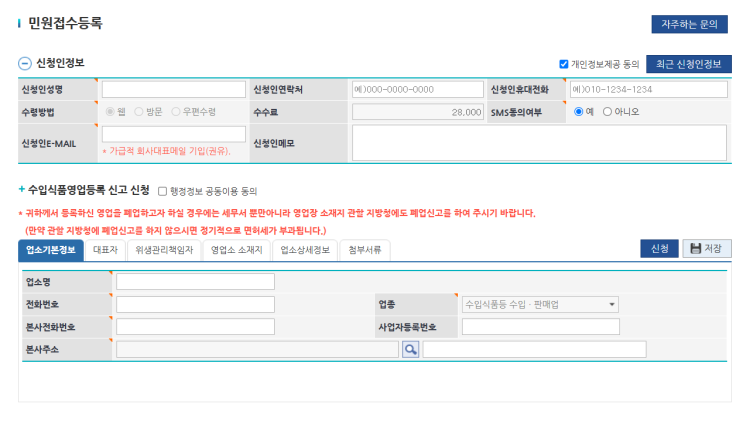Click the 가급적 회사대표메일 기입(권유) note
This screenshot has height=421, width=743.
pyautogui.click(x=166, y=151)
